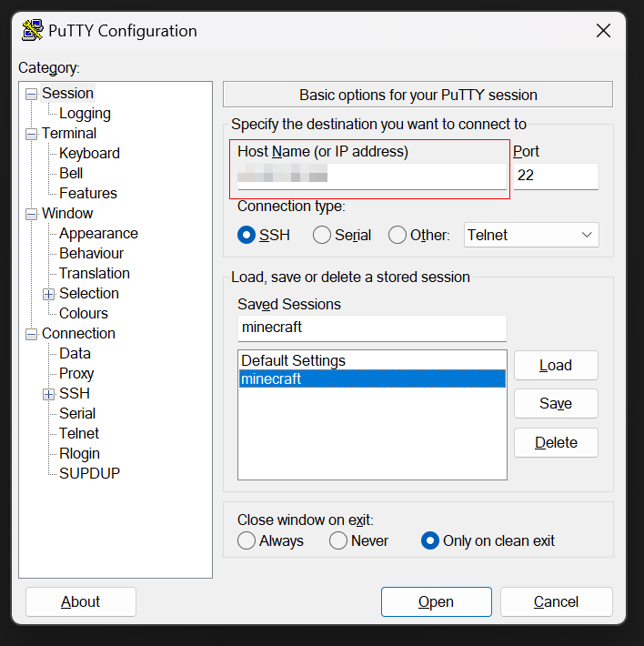
Task: Go to the Proxy settings category
Action: click(76, 374)
